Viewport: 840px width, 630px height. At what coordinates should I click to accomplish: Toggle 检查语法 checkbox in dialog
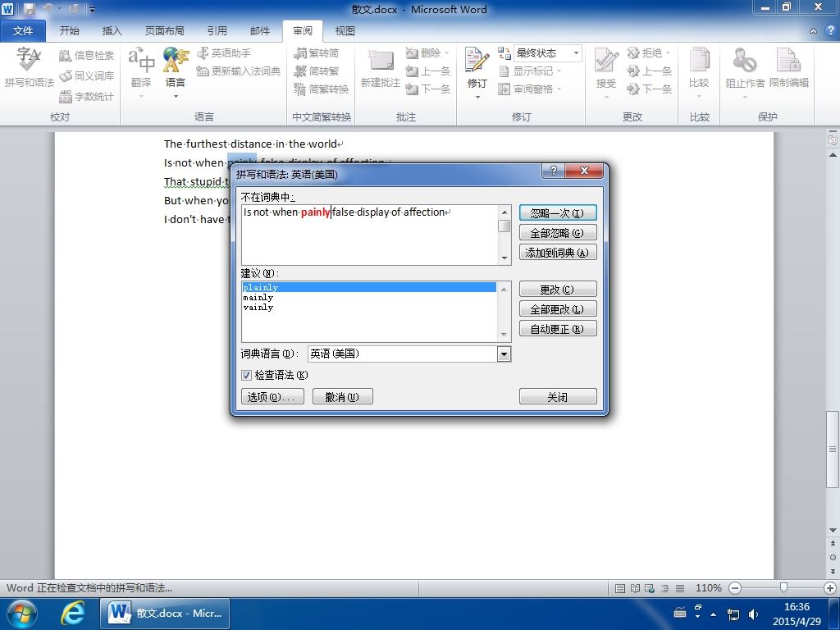click(x=246, y=375)
